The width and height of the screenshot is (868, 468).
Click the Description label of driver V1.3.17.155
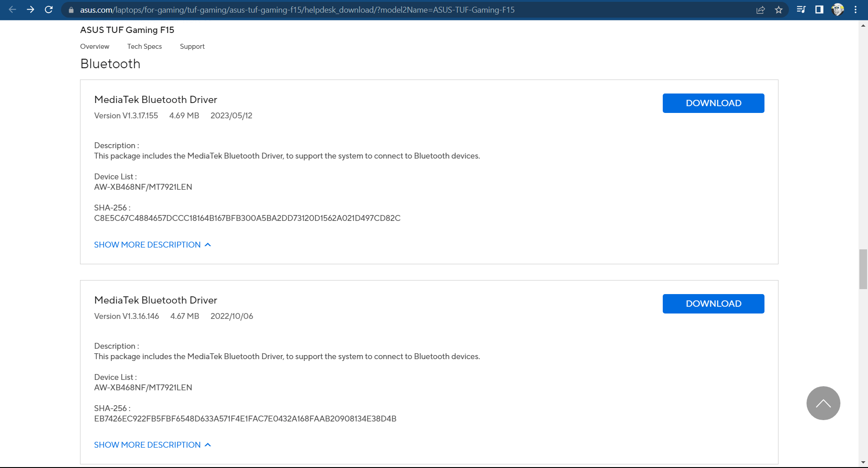117,145
